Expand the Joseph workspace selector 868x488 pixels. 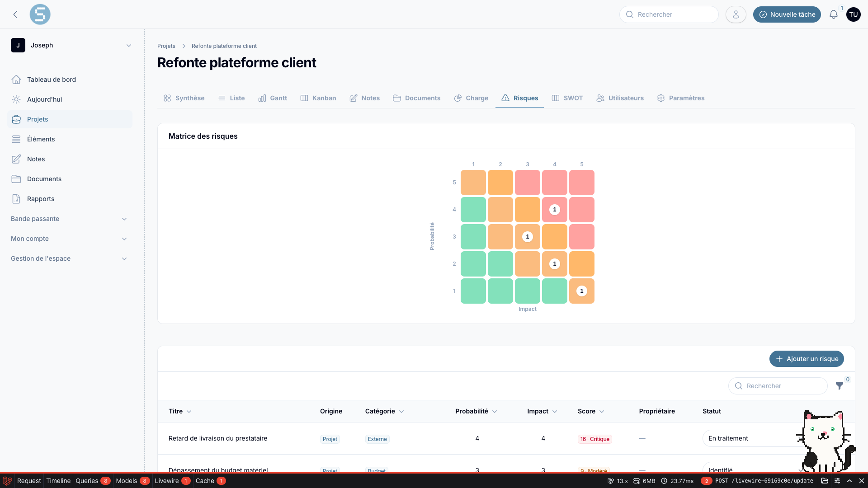click(x=71, y=45)
